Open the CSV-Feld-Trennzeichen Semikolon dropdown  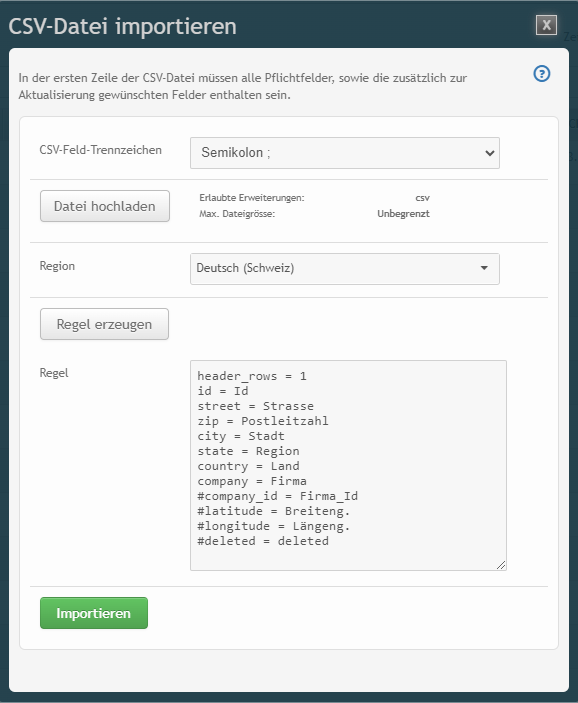coord(344,153)
